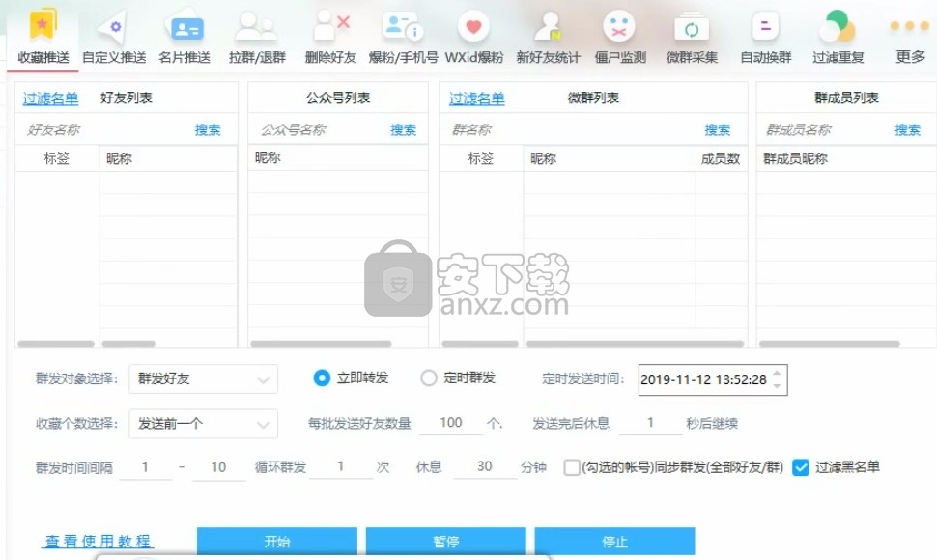This screenshot has width=937, height=560.
Task: Open the 拉群/退群 icon
Action: (x=257, y=27)
